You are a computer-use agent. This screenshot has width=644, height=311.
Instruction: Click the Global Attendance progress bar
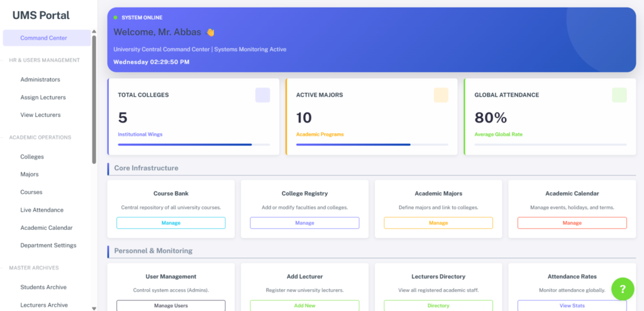pyautogui.click(x=550, y=145)
